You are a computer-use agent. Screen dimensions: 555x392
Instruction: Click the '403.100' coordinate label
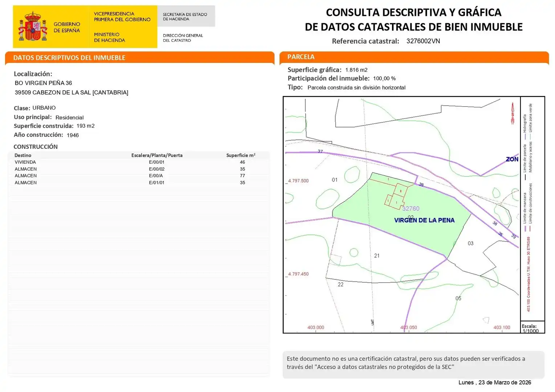pos(502,327)
